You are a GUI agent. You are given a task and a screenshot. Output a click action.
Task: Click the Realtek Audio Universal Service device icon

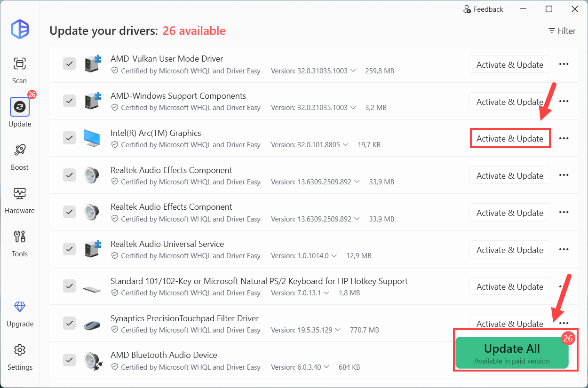point(93,249)
